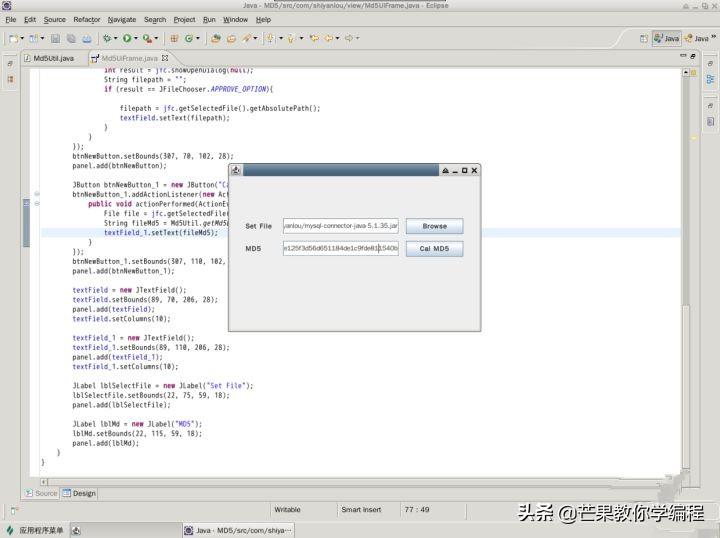
Task: Click the New Java Class icon
Action: pos(189,39)
